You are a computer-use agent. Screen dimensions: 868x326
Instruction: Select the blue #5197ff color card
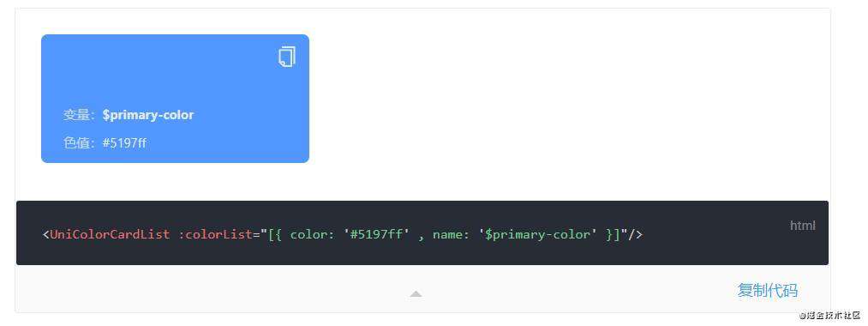coord(175,99)
